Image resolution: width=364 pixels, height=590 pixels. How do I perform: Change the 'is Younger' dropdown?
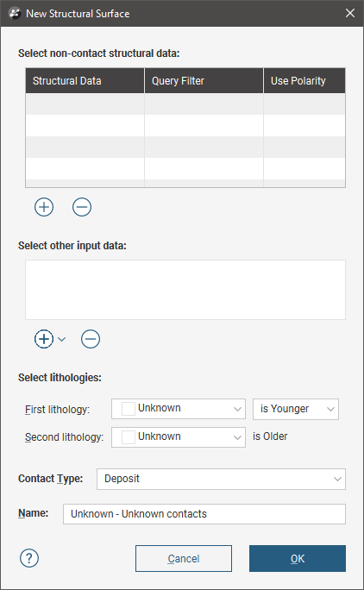pyautogui.click(x=296, y=409)
